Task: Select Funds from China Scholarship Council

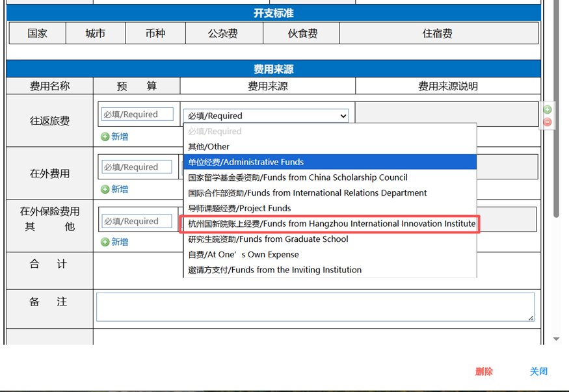Action: click(298, 177)
